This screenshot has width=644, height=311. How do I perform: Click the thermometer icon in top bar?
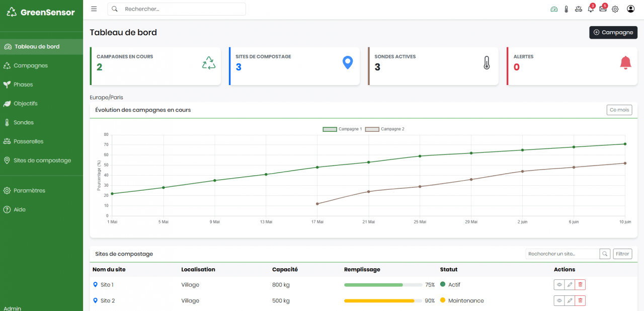566,9
